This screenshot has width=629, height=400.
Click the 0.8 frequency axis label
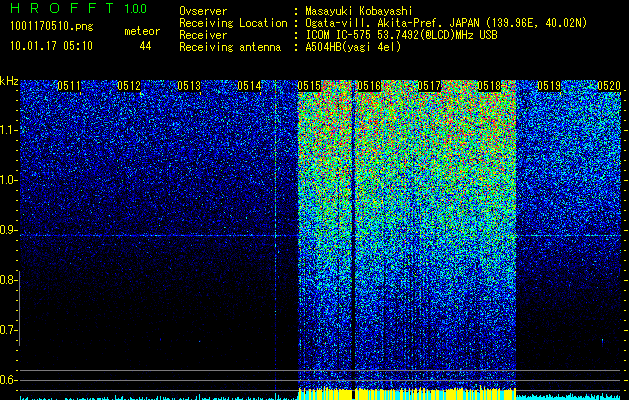8,280
